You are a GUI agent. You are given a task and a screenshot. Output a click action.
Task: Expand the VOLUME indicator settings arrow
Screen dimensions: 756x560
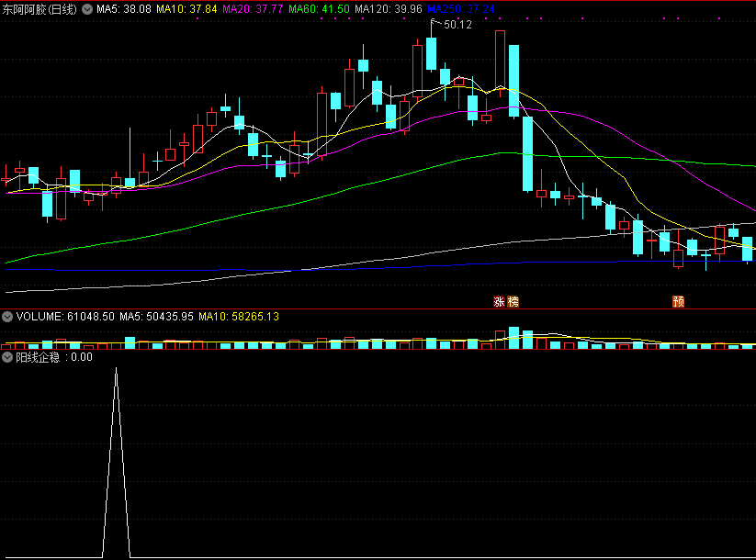[x=7, y=317]
